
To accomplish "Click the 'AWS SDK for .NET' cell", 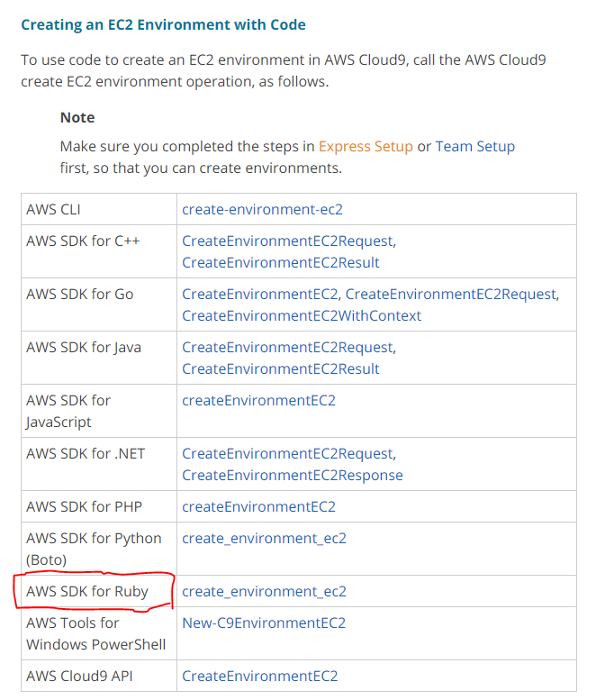I will pyautogui.click(x=99, y=464).
